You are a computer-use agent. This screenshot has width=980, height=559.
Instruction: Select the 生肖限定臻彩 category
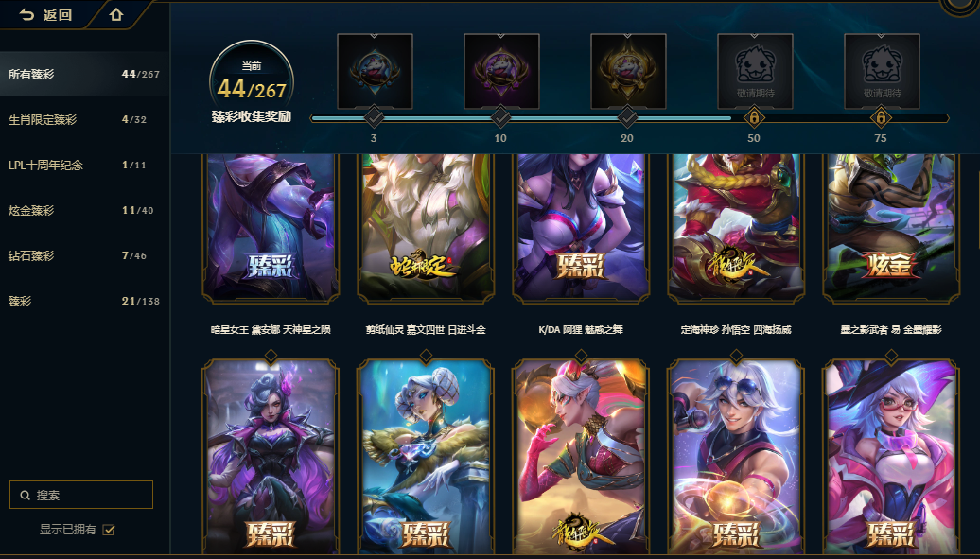[x=84, y=119]
